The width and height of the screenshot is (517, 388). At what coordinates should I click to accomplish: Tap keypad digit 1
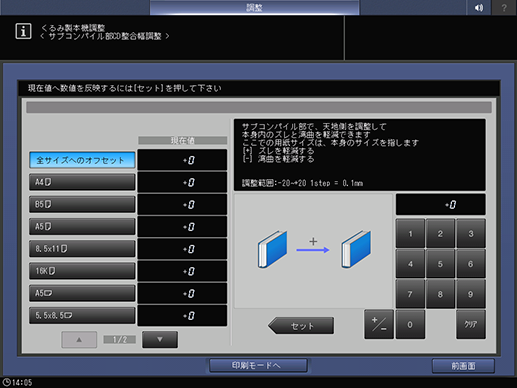click(410, 233)
